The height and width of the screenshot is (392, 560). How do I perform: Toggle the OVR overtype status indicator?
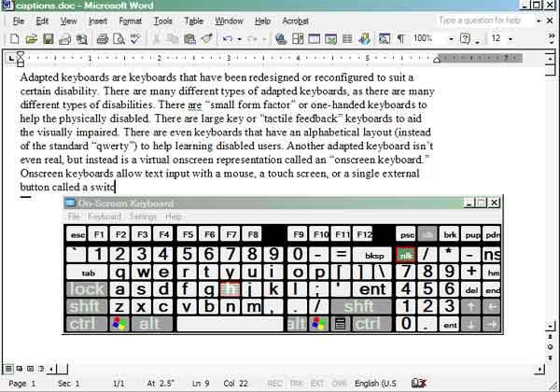click(x=339, y=384)
